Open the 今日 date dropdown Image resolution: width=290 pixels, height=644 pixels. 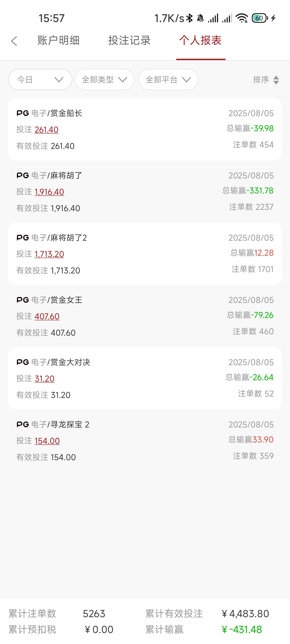click(x=40, y=80)
